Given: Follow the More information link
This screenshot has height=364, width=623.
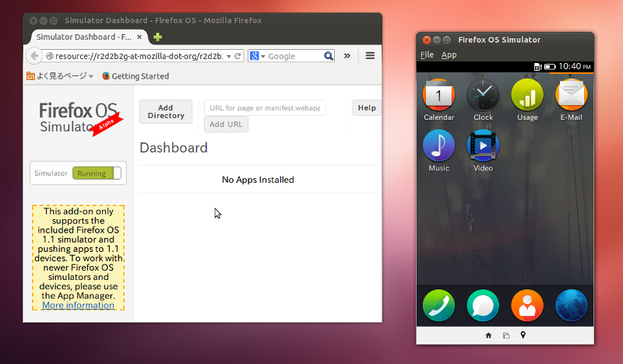Looking at the screenshot, I should pyautogui.click(x=79, y=305).
